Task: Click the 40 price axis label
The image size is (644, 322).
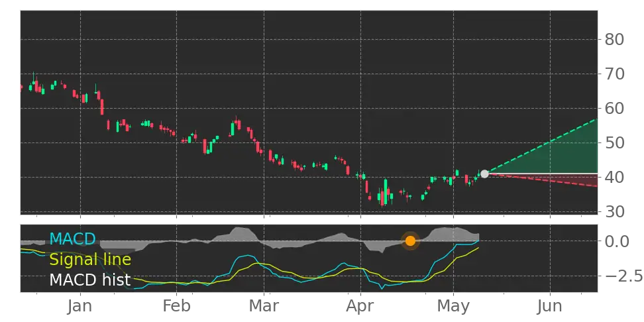Action: click(x=614, y=178)
